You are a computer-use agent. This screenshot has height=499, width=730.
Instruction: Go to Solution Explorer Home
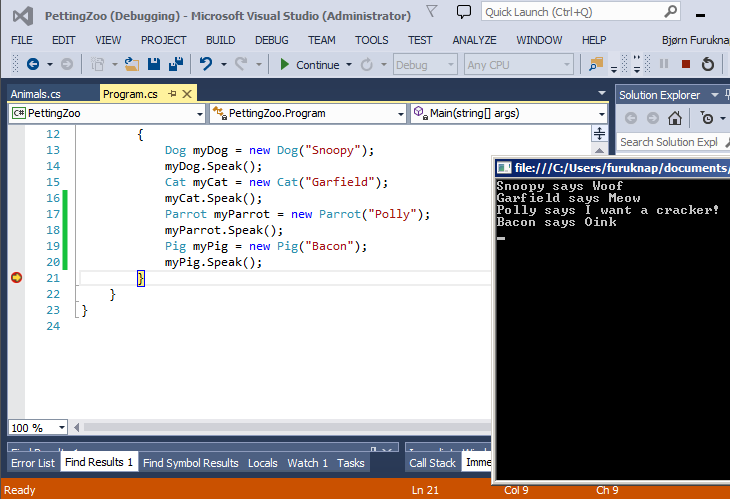point(675,118)
